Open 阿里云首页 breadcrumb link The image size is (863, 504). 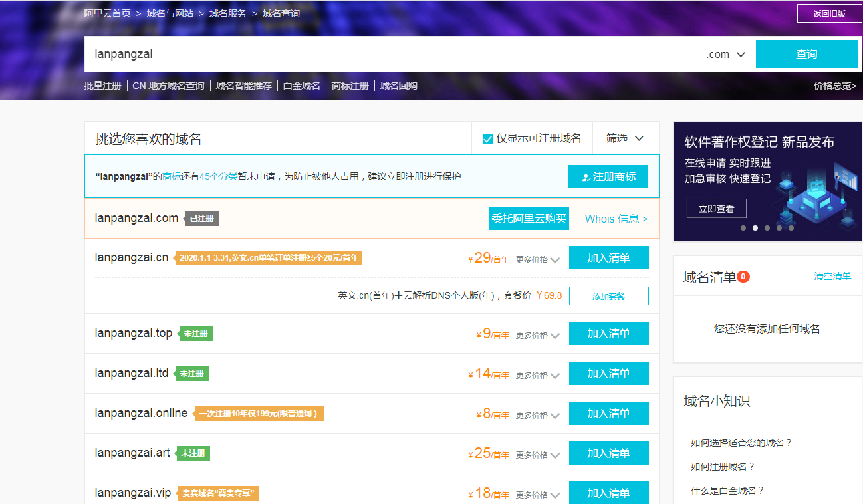tap(107, 13)
